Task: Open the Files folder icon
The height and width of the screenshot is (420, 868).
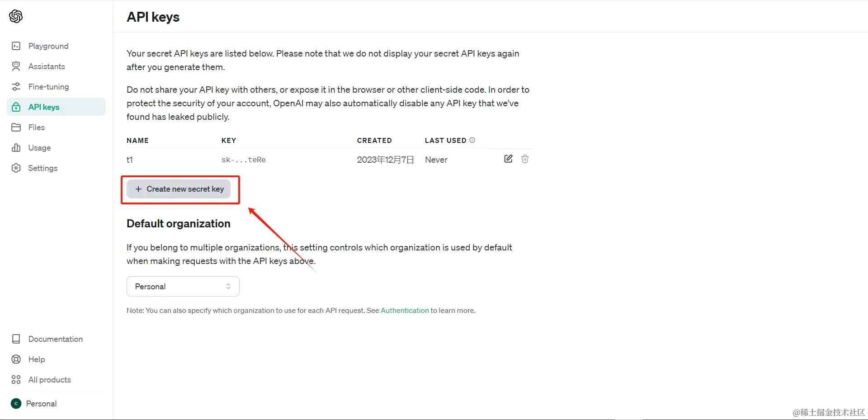Action: point(16,127)
